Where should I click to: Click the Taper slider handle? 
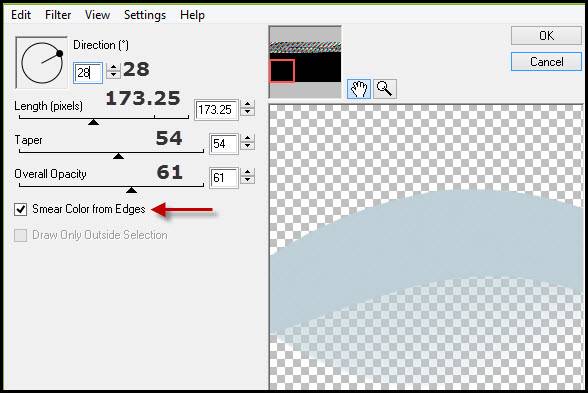point(118,156)
